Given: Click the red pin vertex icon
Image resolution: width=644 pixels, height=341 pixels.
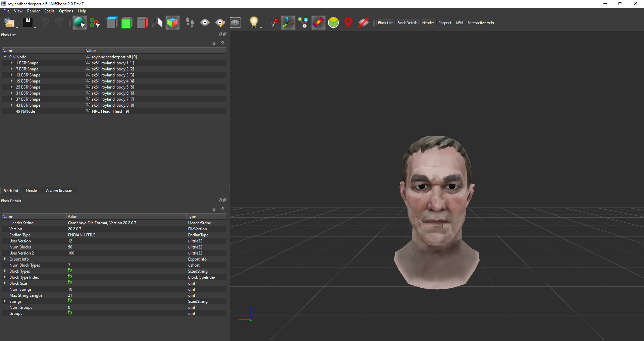Looking at the screenshot, I should [274, 23].
